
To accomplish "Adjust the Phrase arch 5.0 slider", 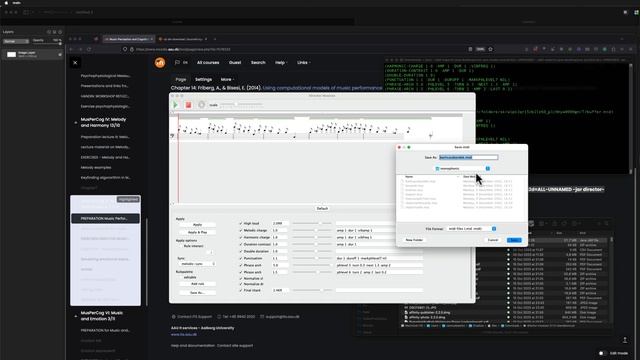I will 312,265.
